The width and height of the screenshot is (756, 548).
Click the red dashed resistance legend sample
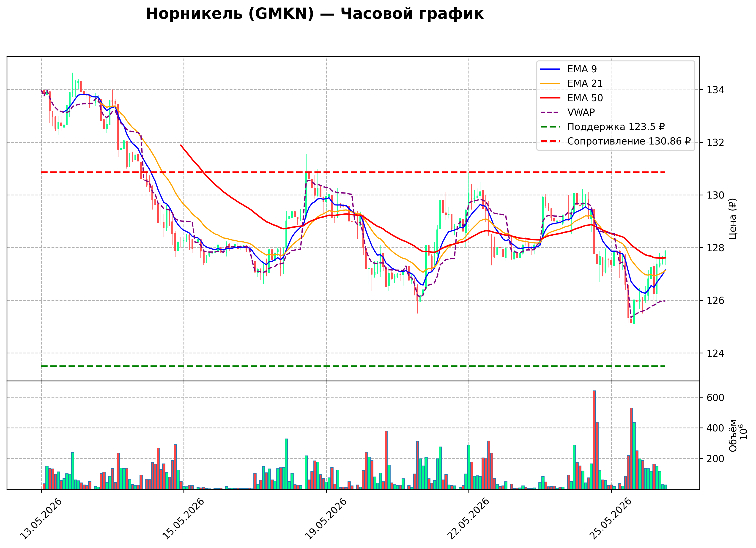tap(550, 141)
